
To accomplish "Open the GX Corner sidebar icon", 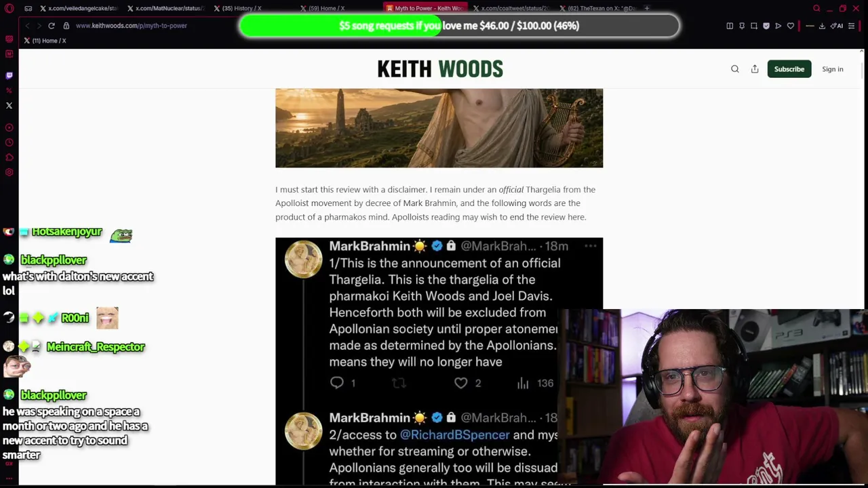I will coord(9,39).
